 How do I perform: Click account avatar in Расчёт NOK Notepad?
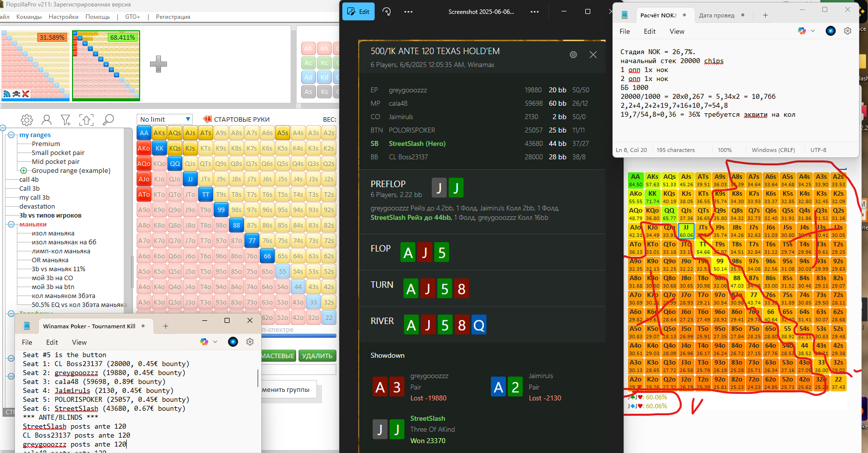(831, 31)
